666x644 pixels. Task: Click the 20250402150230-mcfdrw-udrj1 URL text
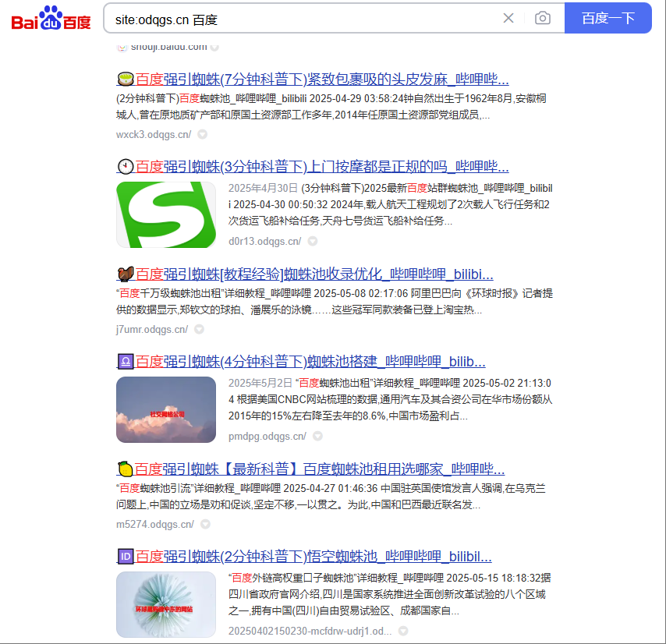pyautogui.click(x=310, y=631)
